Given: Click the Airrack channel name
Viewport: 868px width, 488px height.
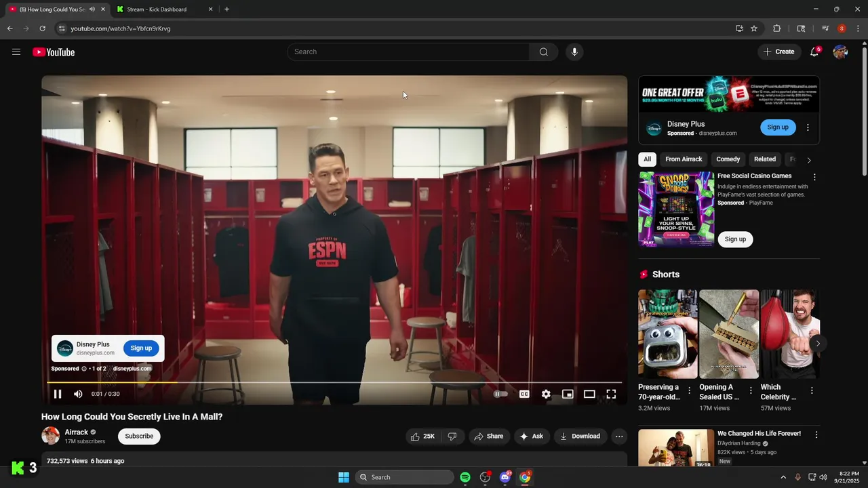Looking at the screenshot, I should click(76, 432).
